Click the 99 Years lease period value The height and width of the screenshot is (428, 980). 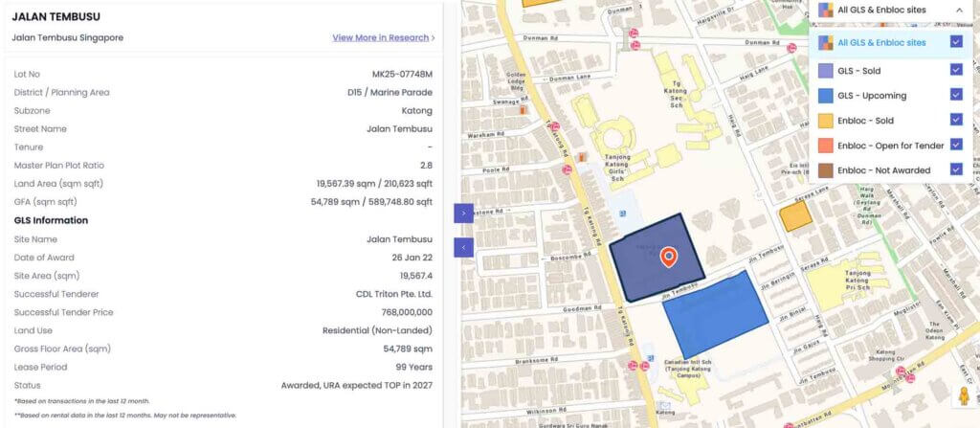pos(413,368)
